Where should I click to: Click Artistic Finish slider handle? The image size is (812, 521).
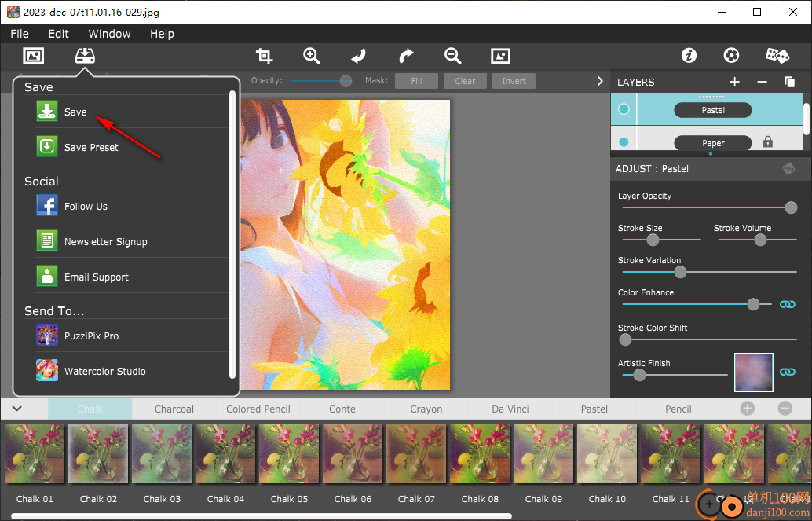click(x=639, y=375)
